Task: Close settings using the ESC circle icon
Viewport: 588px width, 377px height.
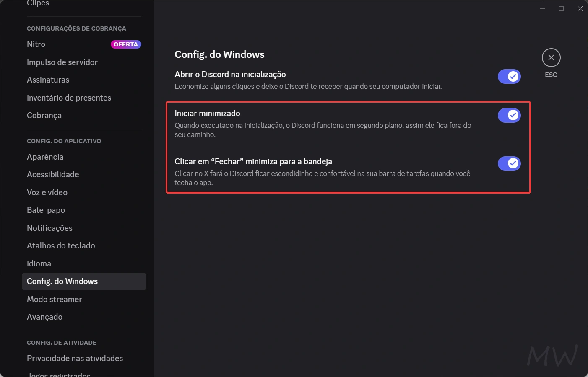Action: point(551,57)
